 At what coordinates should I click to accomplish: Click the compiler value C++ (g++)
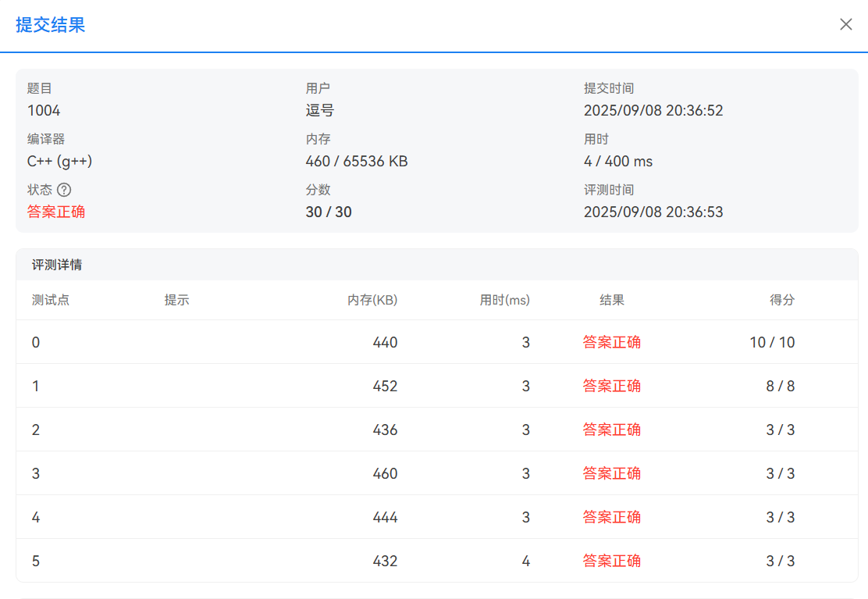60,161
